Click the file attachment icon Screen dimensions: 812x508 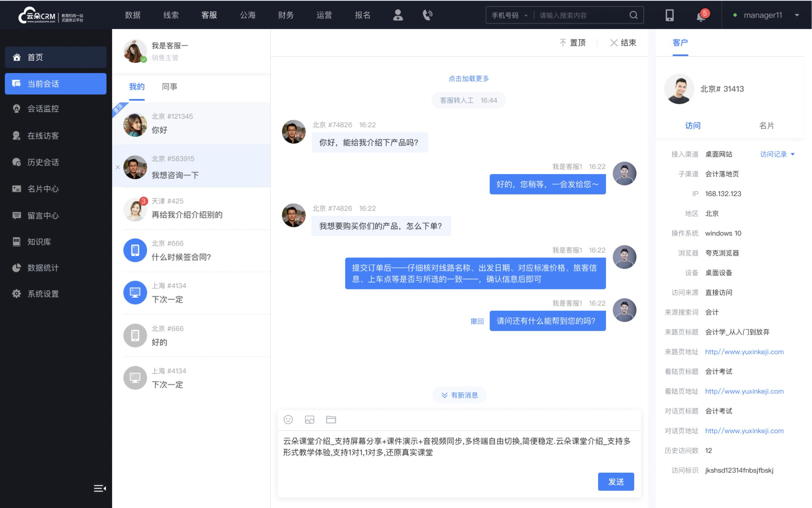click(331, 420)
